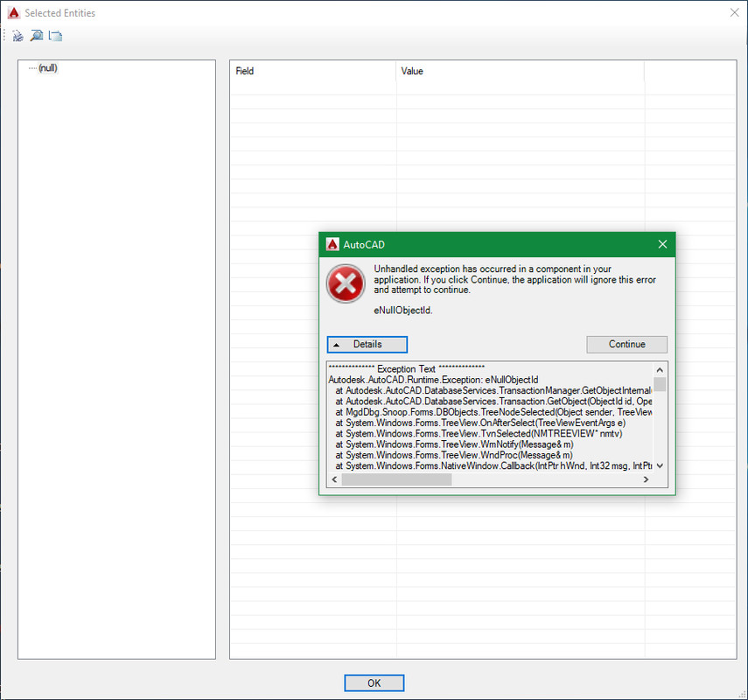Click the exception text scroll right arrow
This screenshot has width=748, height=700.
646,479
